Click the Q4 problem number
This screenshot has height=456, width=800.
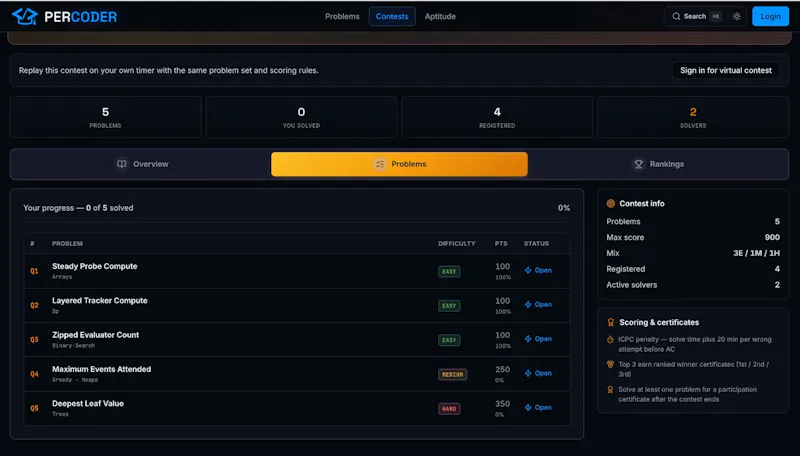pos(34,374)
